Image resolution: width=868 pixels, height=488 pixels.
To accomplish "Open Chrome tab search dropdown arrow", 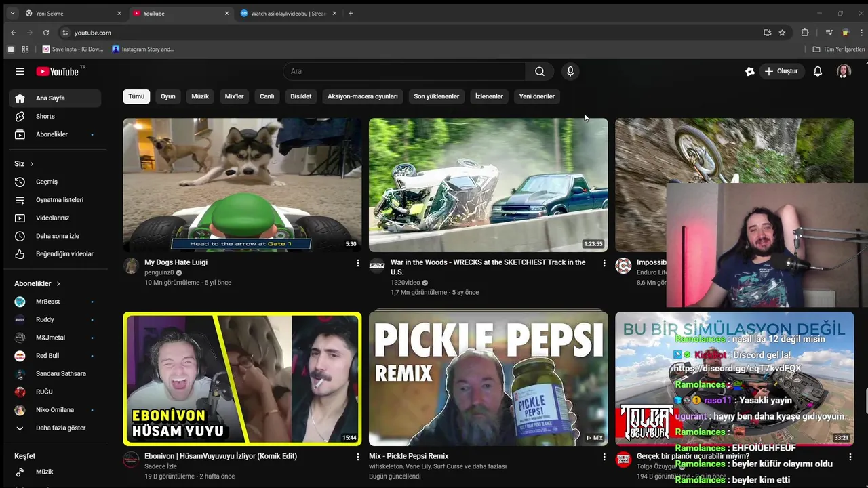I will pos(12,13).
